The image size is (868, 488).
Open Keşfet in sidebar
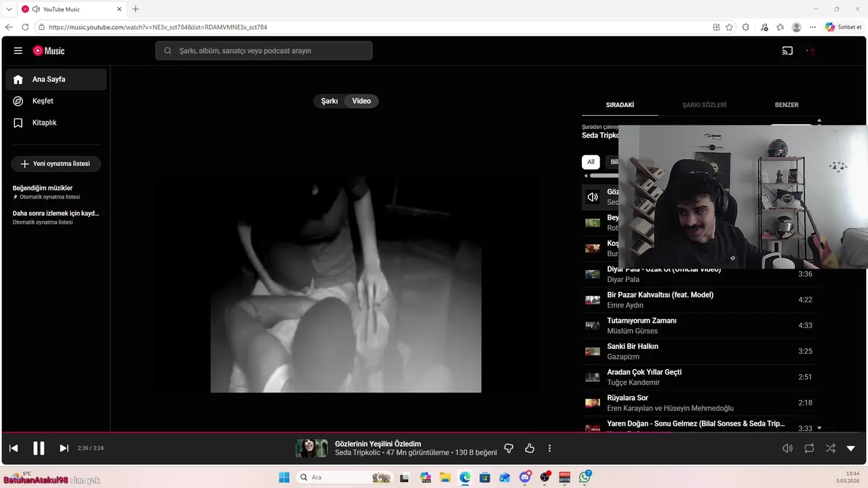click(x=56, y=101)
